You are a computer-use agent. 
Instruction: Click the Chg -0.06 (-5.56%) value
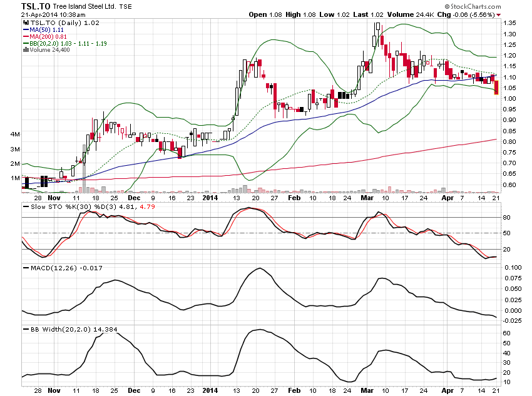[466, 15]
